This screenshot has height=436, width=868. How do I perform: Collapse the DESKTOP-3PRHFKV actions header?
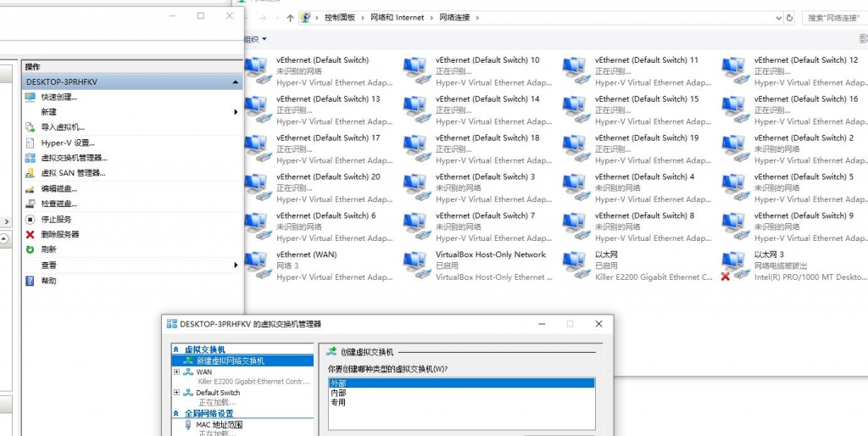(x=236, y=82)
